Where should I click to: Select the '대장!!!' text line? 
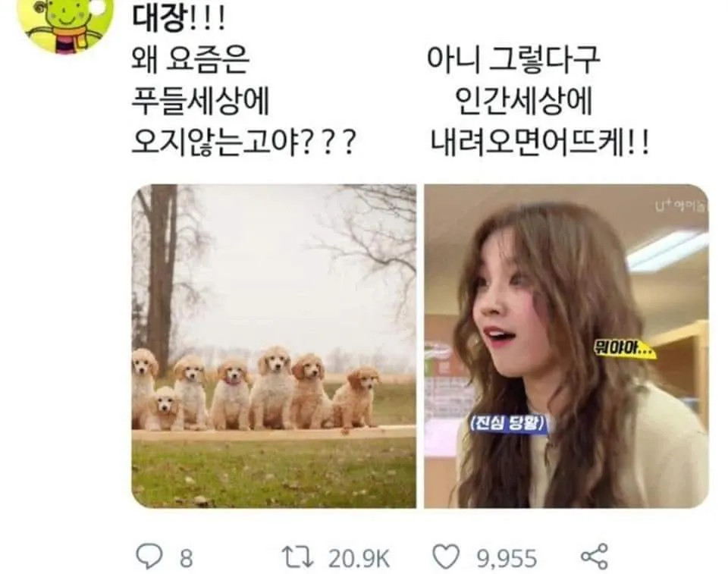click(179, 18)
